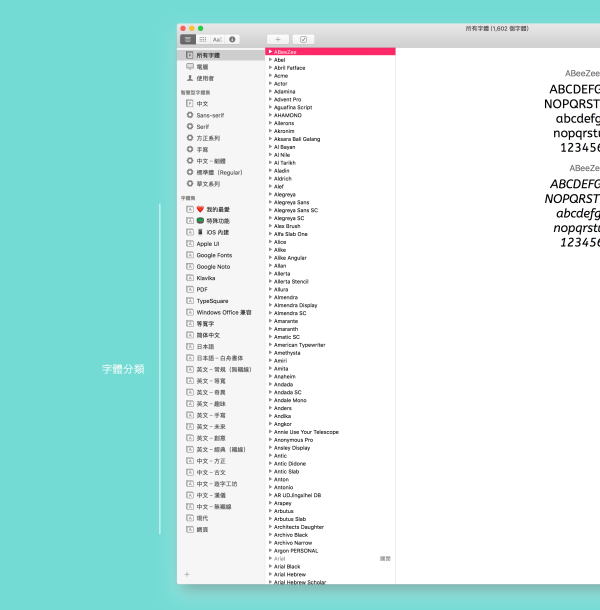Select the Aladin font row
This screenshot has width=600, height=610.
(x=330, y=171)
